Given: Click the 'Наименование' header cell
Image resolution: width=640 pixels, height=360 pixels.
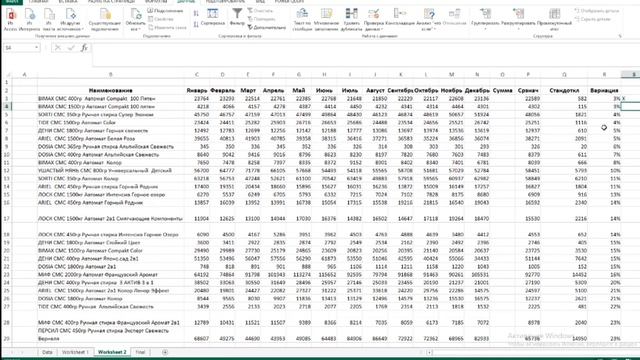Looking at the screenshot, I should pyautogui.click(x=111, y=90).
